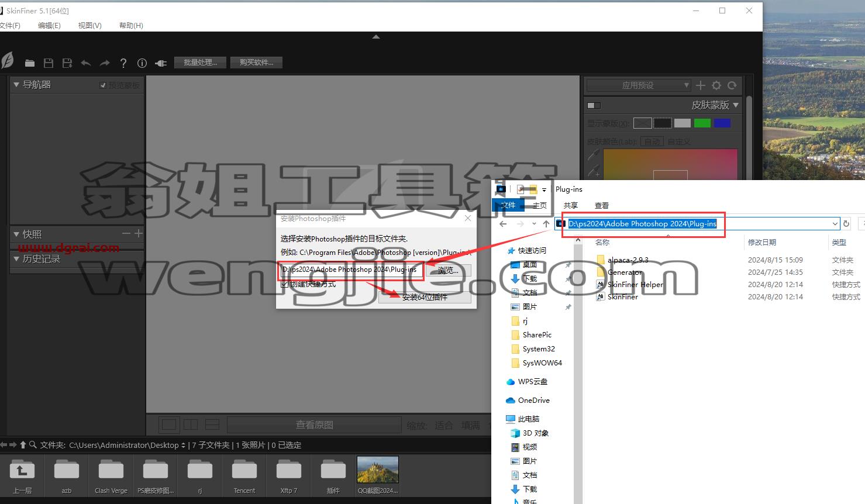
Task: Select 自动 skin color mode
Action: pos(652,141)
